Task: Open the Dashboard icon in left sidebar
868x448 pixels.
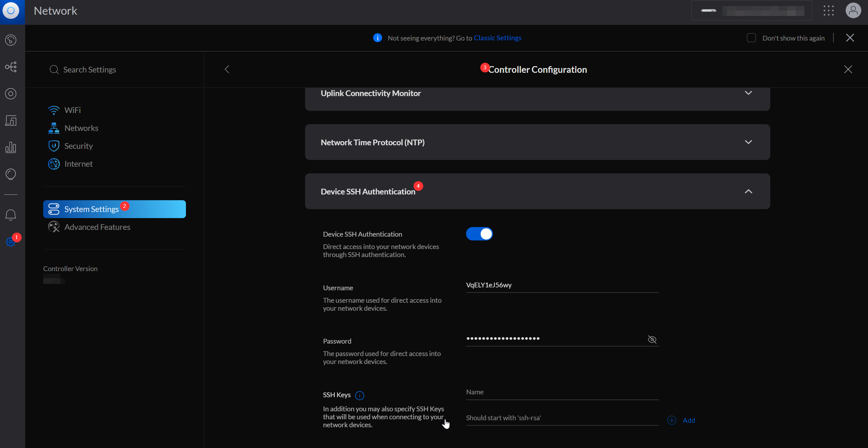Action: coord(11,40)
